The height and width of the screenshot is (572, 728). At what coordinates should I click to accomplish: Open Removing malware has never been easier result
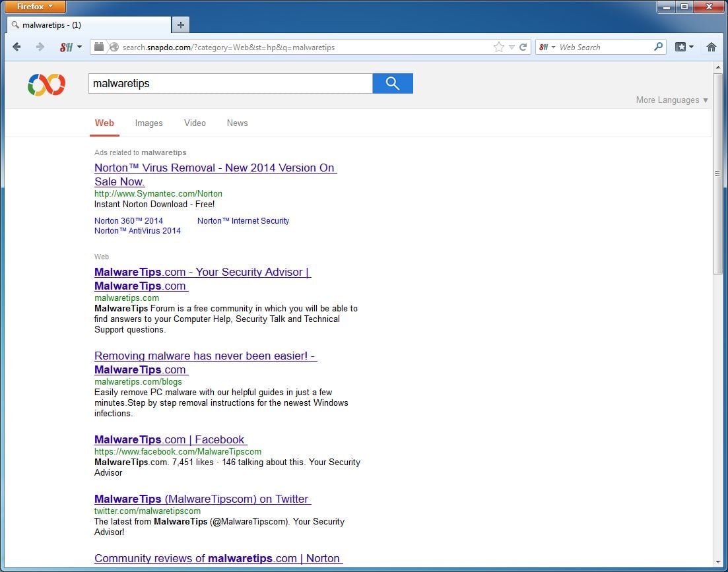[x=206, y=363]
